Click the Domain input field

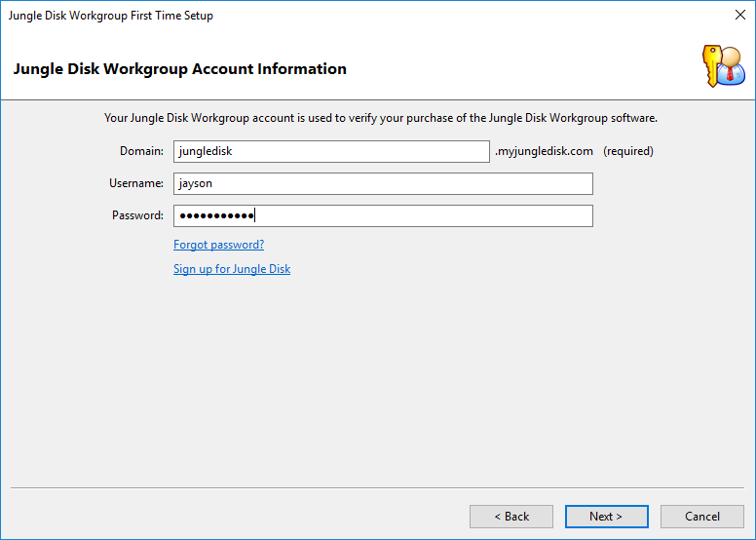(331, 151)
